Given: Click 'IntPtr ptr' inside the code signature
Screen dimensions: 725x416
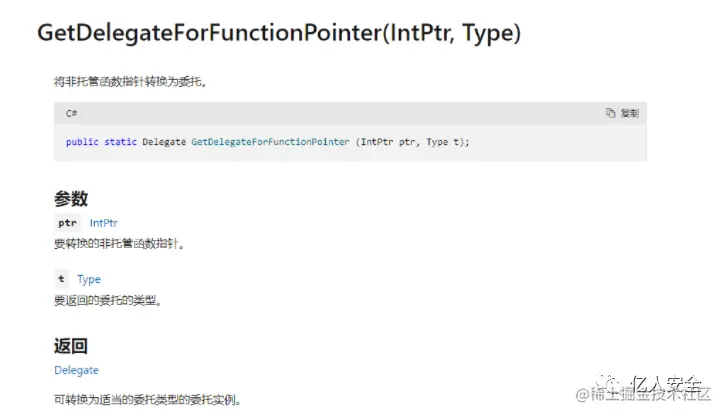Looking at the screenshot, I should [388, 142].
